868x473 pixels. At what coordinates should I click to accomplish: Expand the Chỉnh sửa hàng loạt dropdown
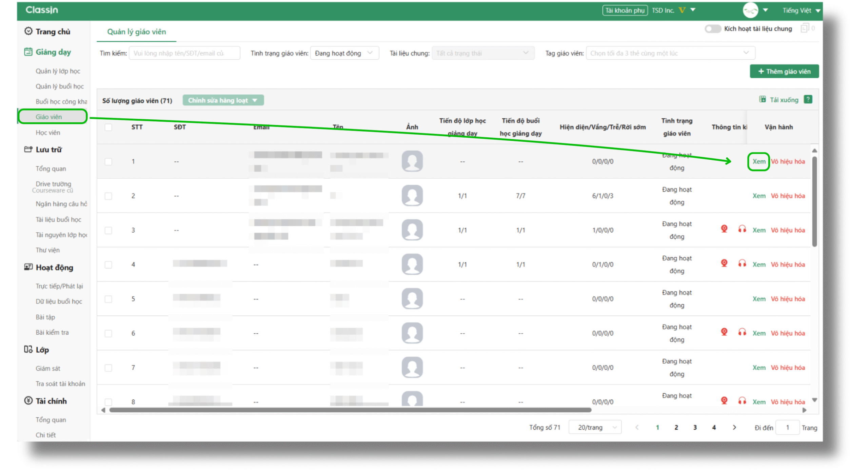[223, 100]
